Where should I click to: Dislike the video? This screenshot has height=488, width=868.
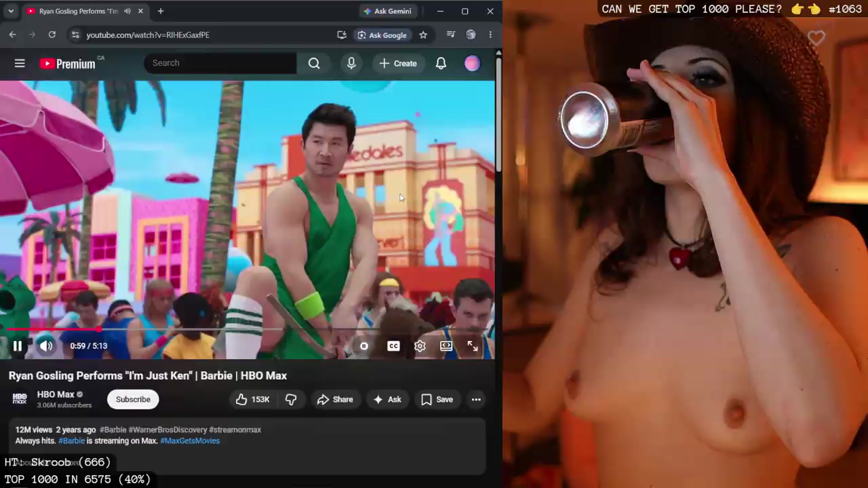click(x=291, y=399)
